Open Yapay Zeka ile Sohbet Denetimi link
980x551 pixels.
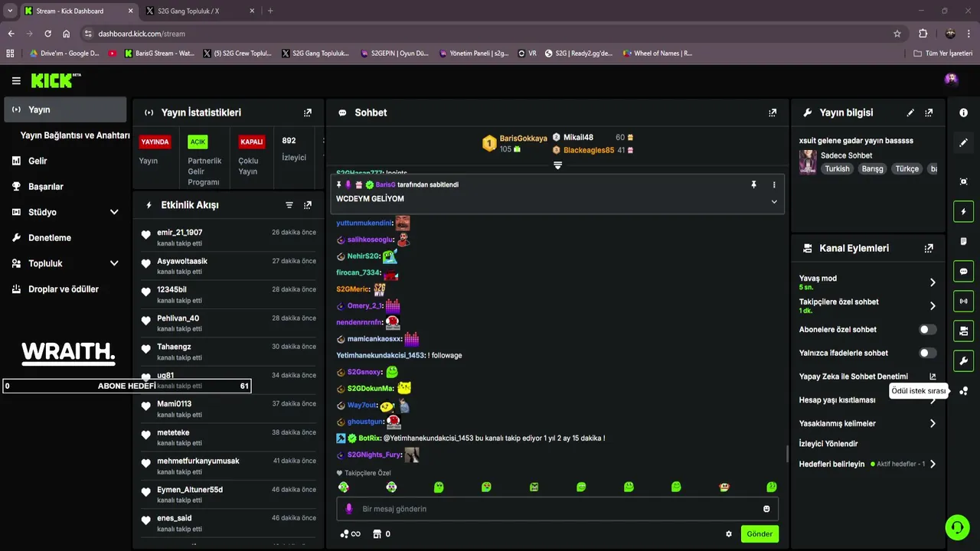(x=867, y=377)
